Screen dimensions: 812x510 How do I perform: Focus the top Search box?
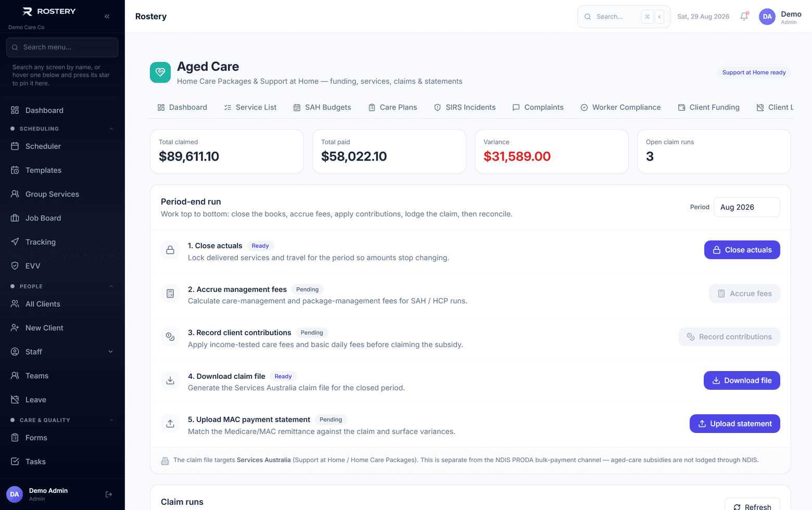(624, 17)
